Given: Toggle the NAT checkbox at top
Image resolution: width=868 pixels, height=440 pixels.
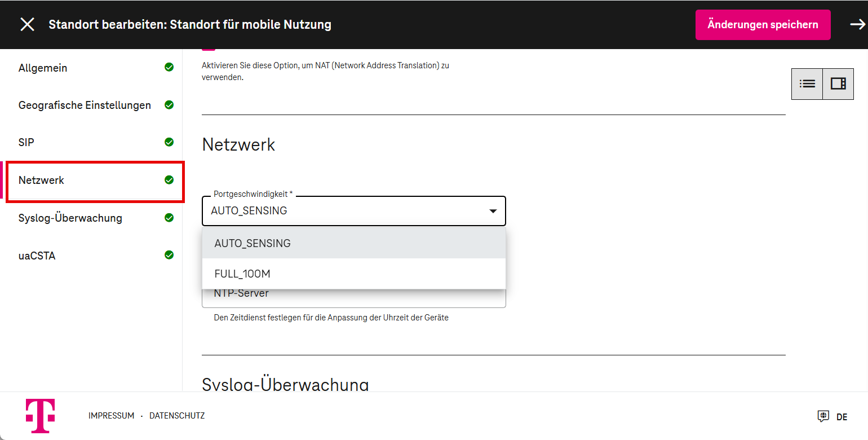Looking at the screenshot, I should click(209, 49).
